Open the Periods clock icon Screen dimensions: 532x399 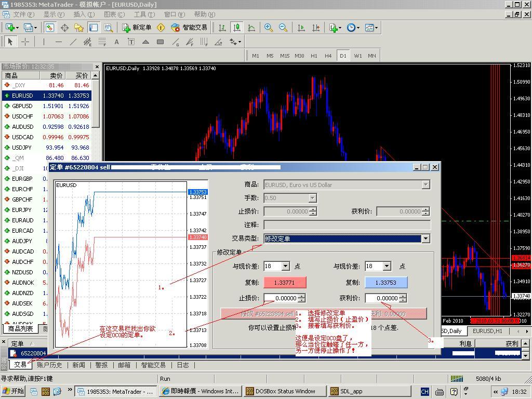click(351, 28)
